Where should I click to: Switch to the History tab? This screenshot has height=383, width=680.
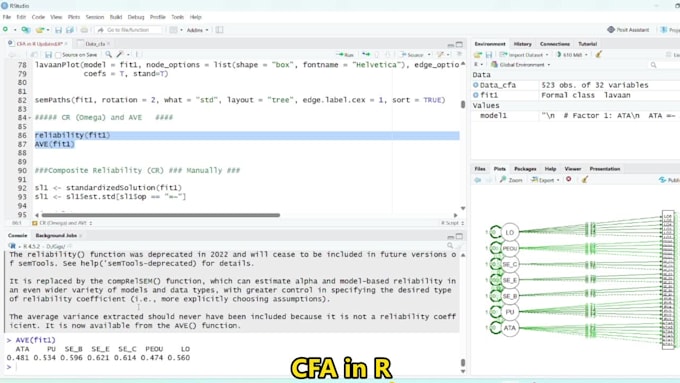pyautogui.click(x=522, y=44)
